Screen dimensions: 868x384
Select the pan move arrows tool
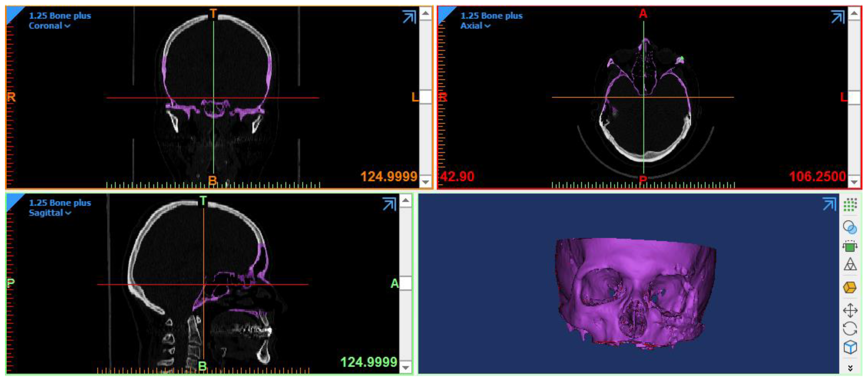pyautogui.click(x=850, y=310)
